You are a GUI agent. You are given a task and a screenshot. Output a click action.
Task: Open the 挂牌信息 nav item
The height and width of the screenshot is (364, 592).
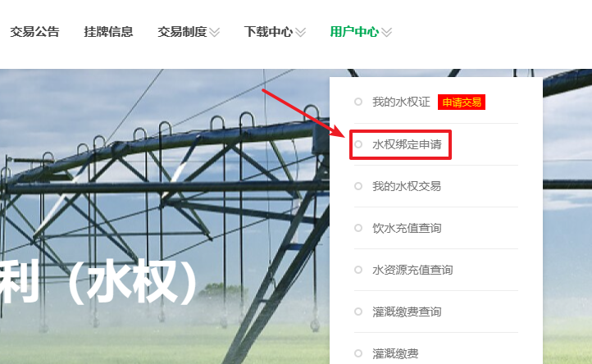point(108,32)
